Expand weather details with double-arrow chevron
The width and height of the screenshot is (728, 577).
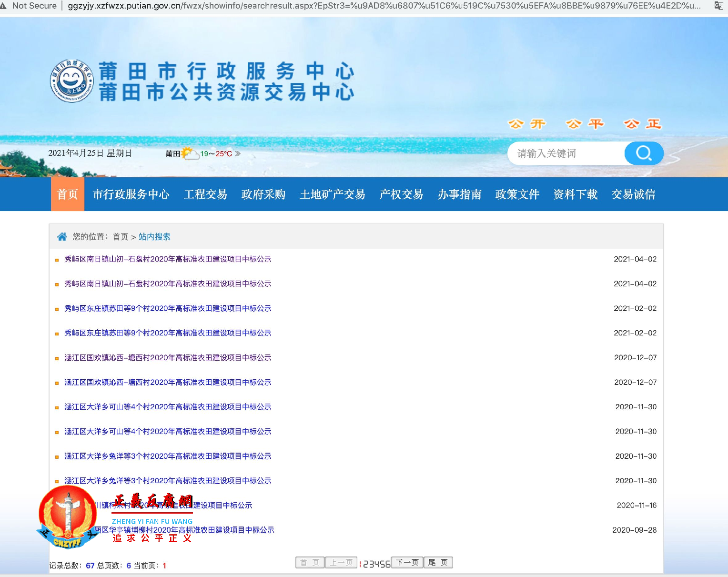(x=238, y=154)
